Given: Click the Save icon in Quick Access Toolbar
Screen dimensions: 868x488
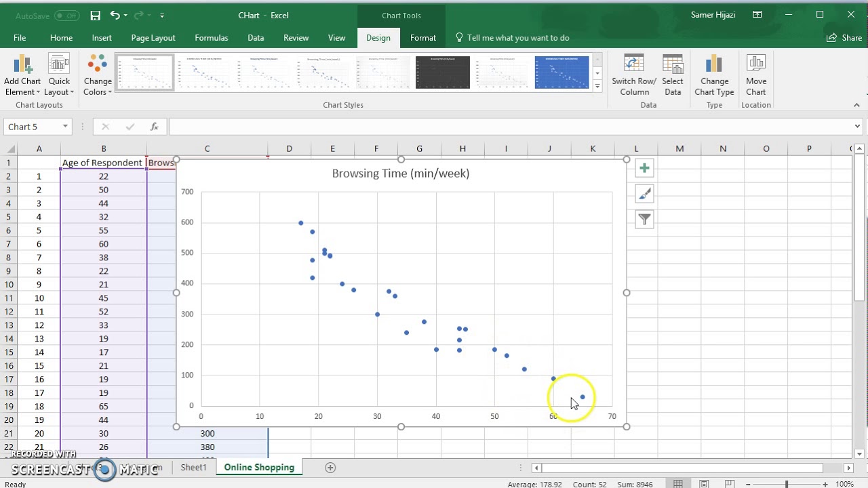Looking at the screenshot, I should pyautogui.click(x=94, y=15).
